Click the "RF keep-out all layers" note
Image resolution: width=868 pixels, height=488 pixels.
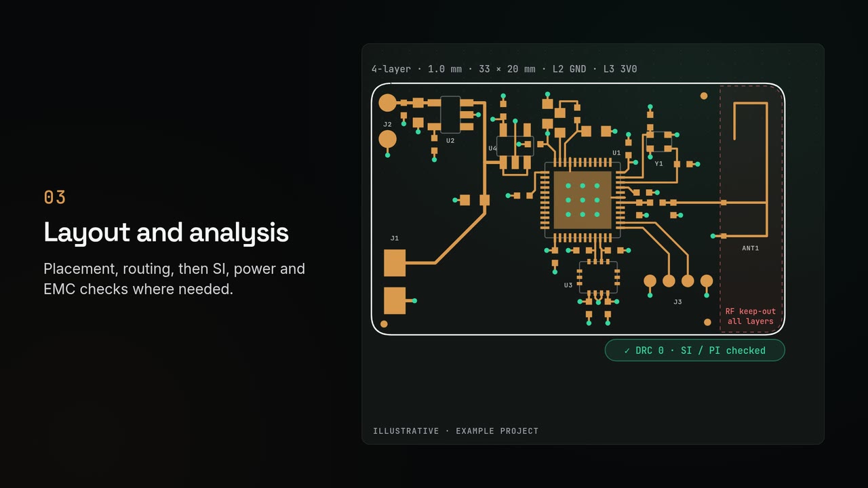pos(751,317)
